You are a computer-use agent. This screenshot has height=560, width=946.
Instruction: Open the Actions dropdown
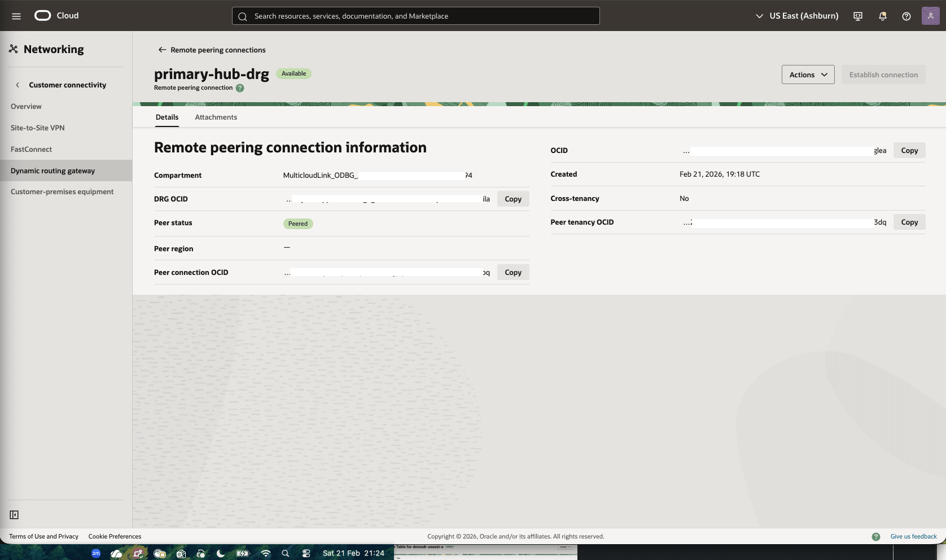(807, 74)
